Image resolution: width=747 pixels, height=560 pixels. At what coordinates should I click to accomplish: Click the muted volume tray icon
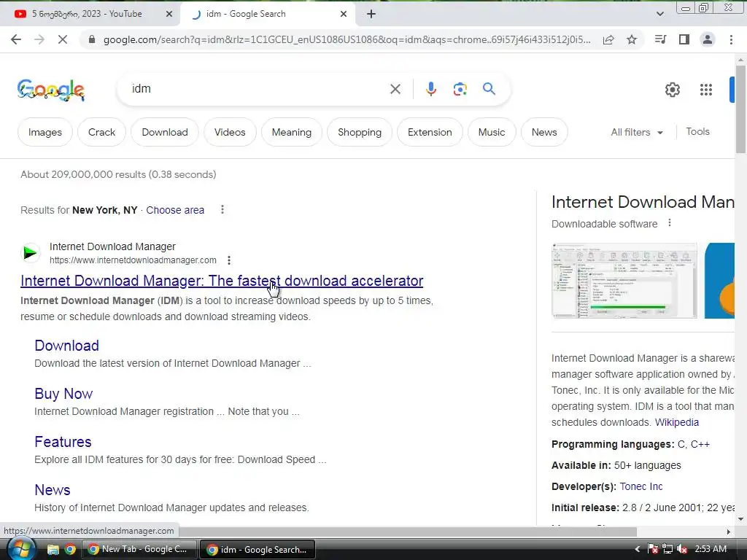682,549
